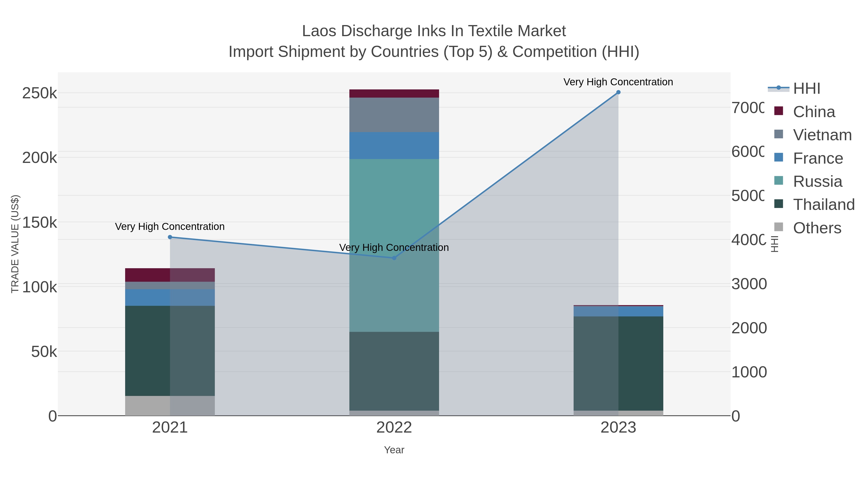Click the China segment of the 2021 bar

(x=170, y=275)
